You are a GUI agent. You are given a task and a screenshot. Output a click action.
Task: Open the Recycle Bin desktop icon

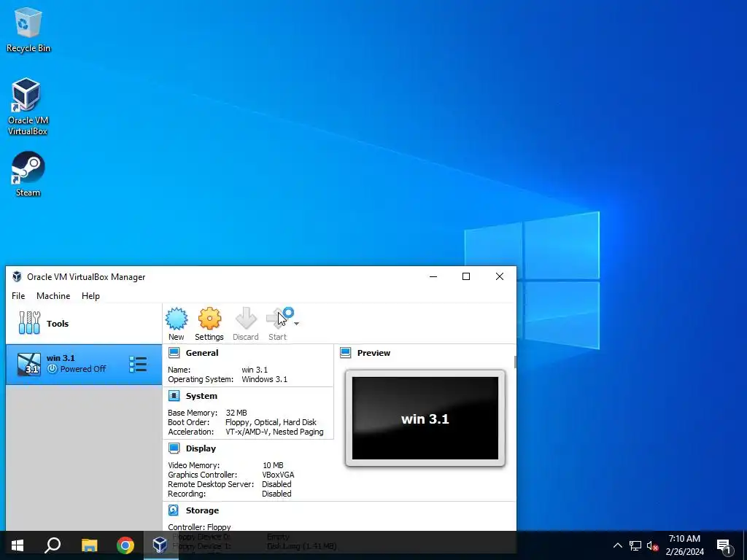click(28, 29)
